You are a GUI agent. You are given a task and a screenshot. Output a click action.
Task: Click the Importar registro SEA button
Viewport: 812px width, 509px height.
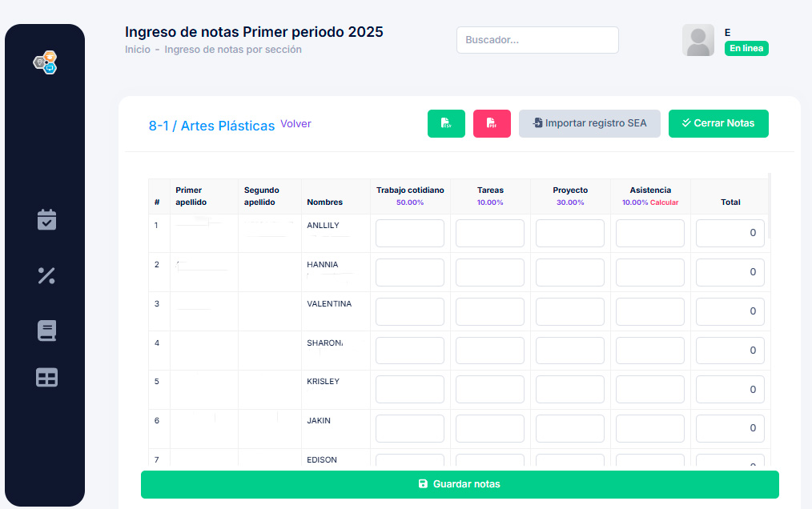589,123
